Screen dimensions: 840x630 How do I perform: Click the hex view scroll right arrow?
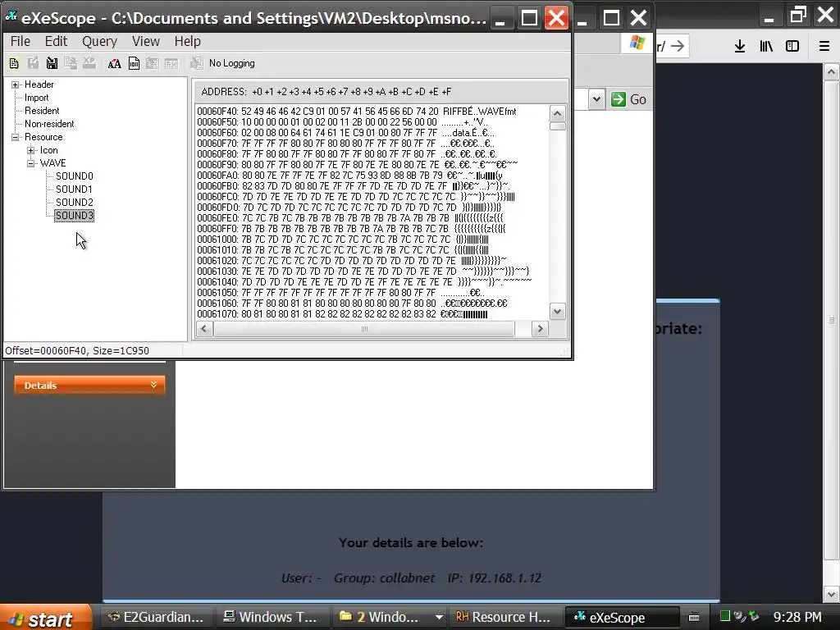[540, 329]
